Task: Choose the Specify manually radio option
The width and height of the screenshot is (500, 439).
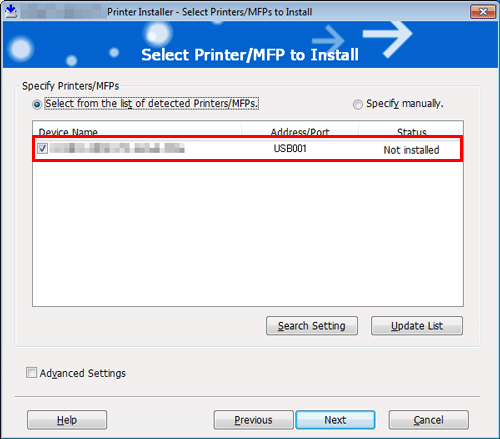Action: pyautogui.click(x=358, y=105)
